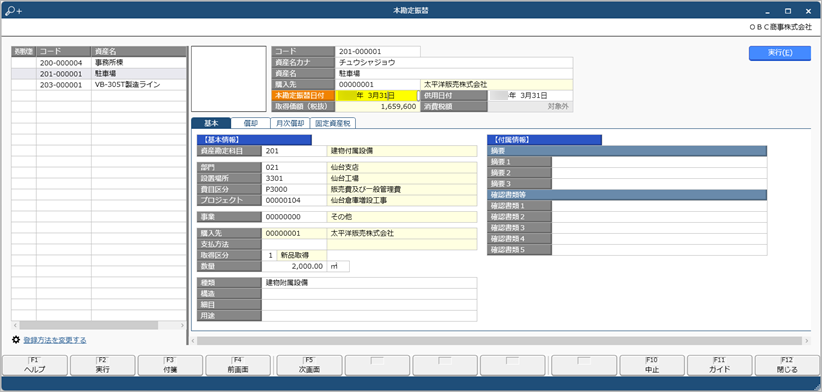Click the 摘要 2 input field

(659, 173)
